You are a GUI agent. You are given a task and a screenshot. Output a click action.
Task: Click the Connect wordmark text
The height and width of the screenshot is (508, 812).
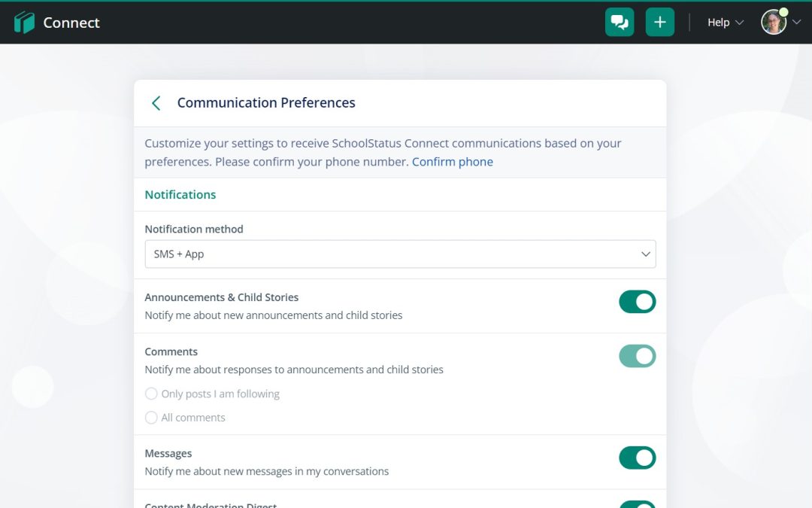[71, 23]
